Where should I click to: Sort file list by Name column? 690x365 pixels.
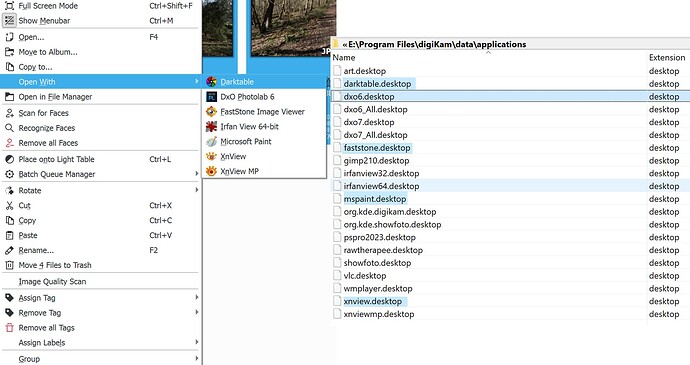(344, 58)
